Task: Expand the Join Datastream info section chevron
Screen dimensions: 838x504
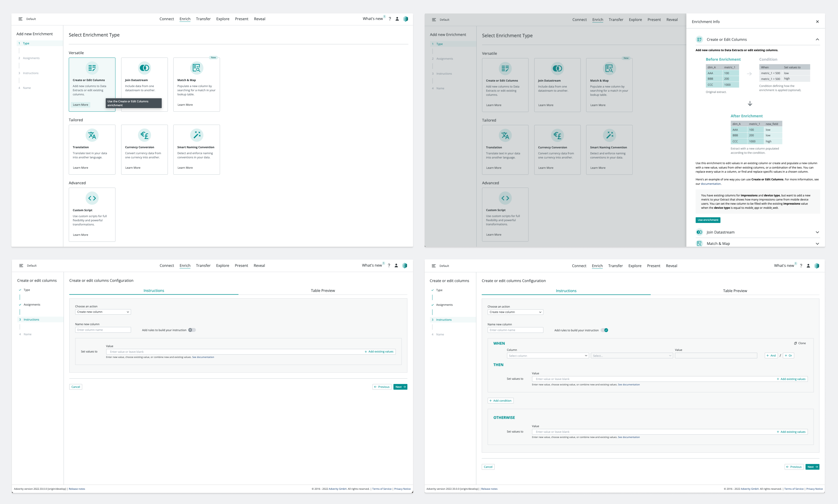Action: 817,232
